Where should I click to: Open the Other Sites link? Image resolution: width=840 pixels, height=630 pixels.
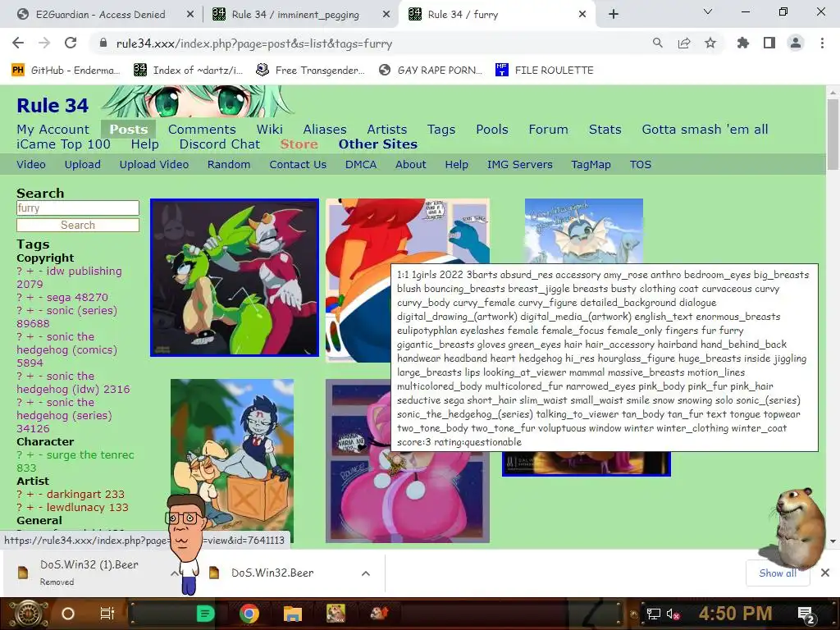pos(377,144)
